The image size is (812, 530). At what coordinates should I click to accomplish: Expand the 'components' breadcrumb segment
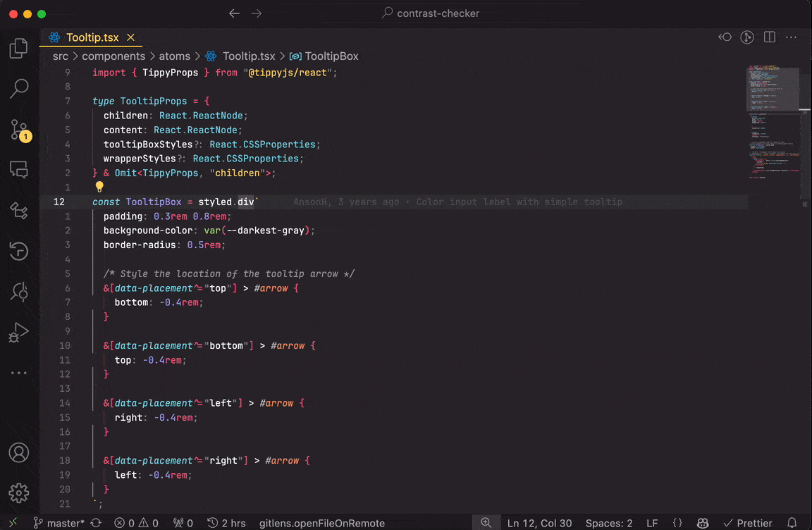pyautogui.click(x=113, y=56)
